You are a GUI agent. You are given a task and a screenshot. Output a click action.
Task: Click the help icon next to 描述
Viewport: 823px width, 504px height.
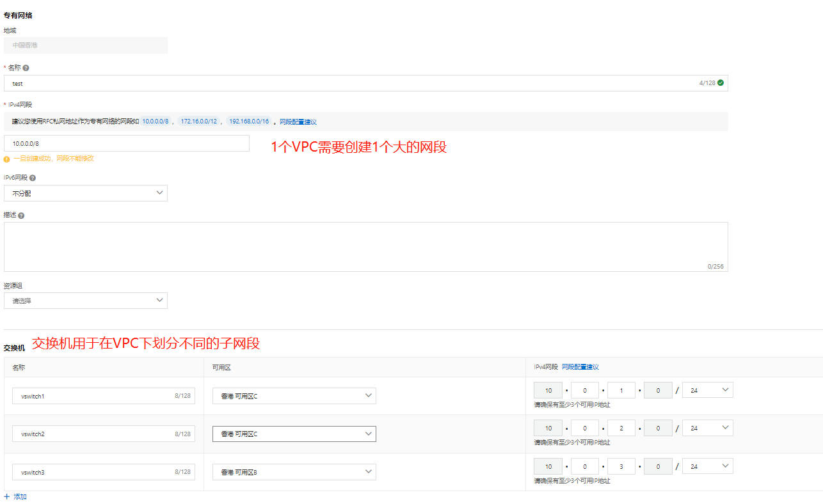(21, 216)
